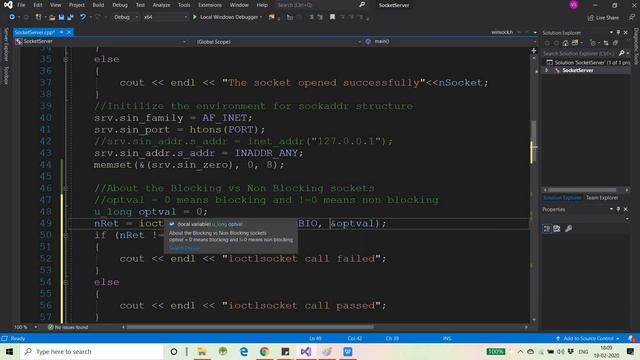The height and width of the screenshot is (360, 640).
Task: Click Solution Explorer Switch Views icon
Action: pos(575,43)
